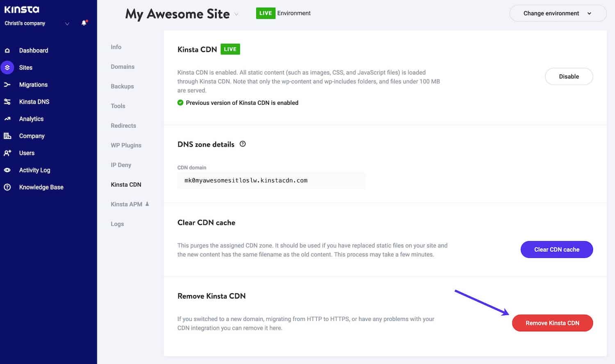Click the Clear CDN cache heading
The width and height of the screenshot is (615, 364).
click(206, 223)
